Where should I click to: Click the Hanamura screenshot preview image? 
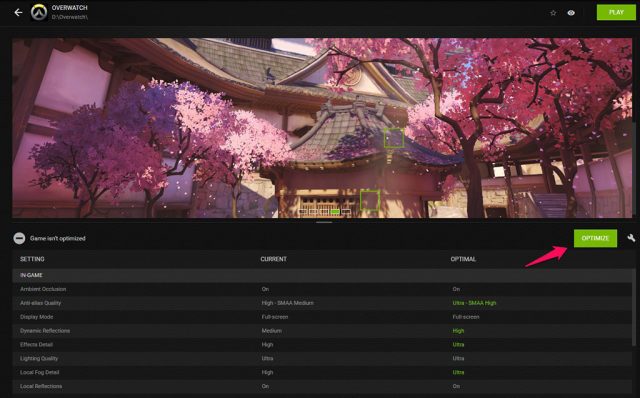click(x=322, y=128)
